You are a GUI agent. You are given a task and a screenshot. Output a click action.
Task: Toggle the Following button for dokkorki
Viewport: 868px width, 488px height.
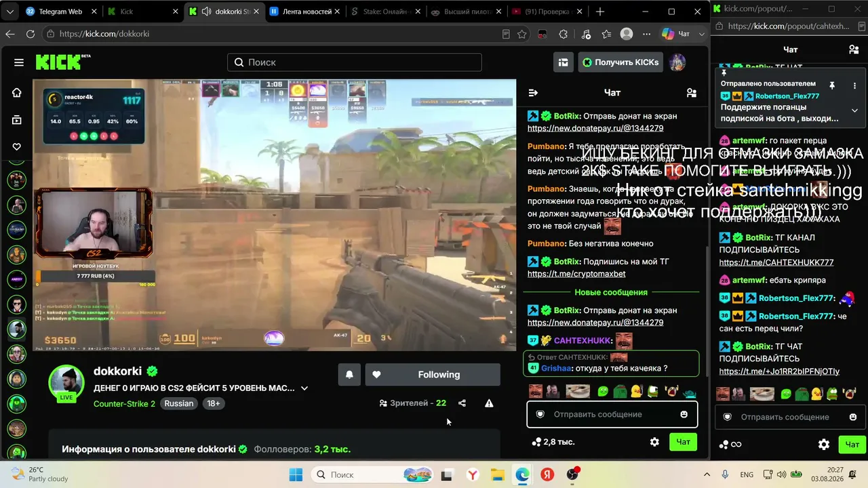[433, 375]
